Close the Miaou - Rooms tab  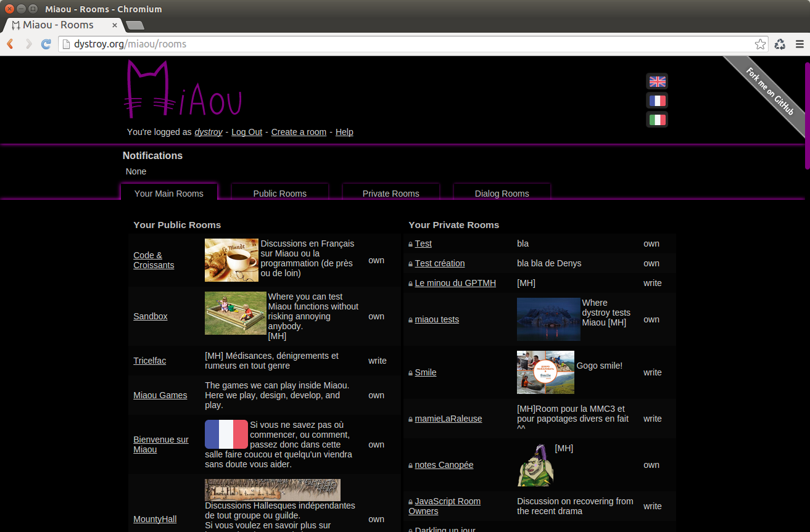[115, 25]
